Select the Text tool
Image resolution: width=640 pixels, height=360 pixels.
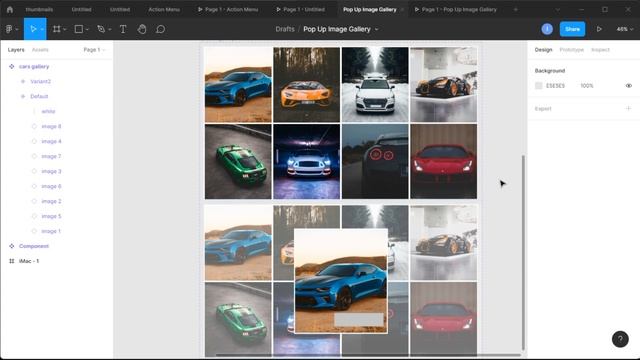pos(123,29)
